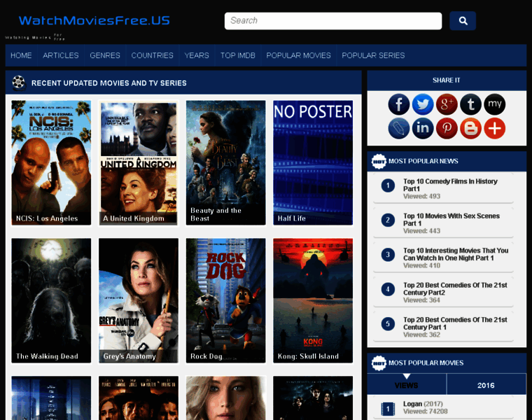Viewport: 532px width, 420px height.
Task: Click 'Viewed: 74208' text
Action: click(425, 412)
